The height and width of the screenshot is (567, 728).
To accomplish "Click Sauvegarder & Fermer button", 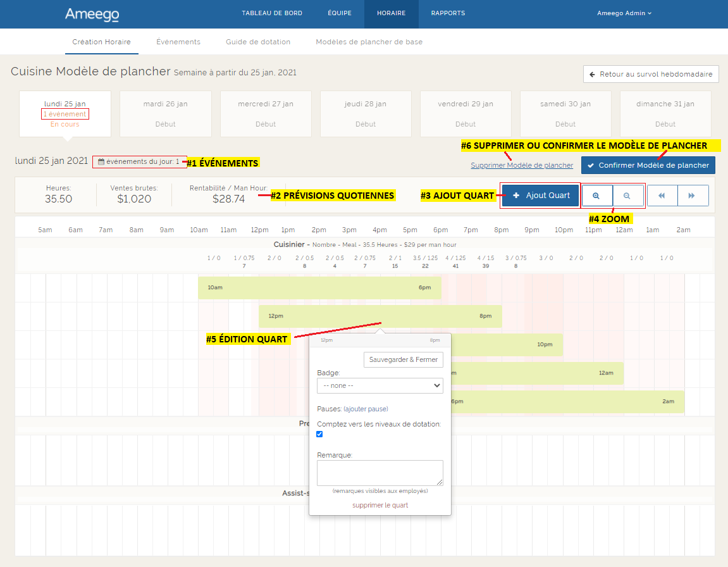I will pos(403,359).
